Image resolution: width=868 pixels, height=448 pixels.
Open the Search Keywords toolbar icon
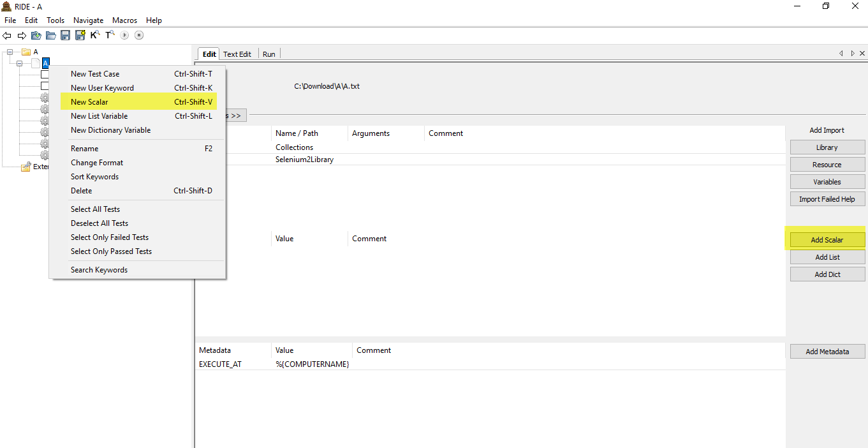pyautogui.click(x=94, y=35)
